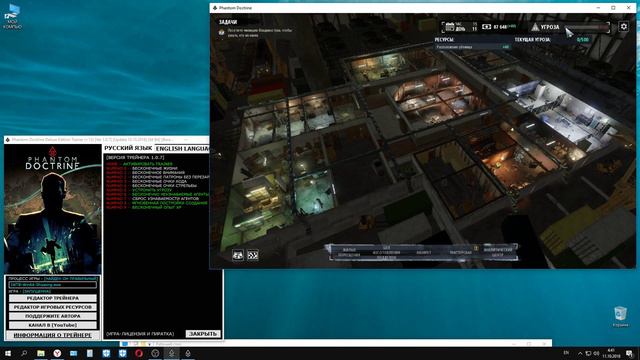Select БЕСКОНЕЧНЫЕ ЖИЗНИ cheat line
This screenshot has height=360, width=640.
click(142, 168)
